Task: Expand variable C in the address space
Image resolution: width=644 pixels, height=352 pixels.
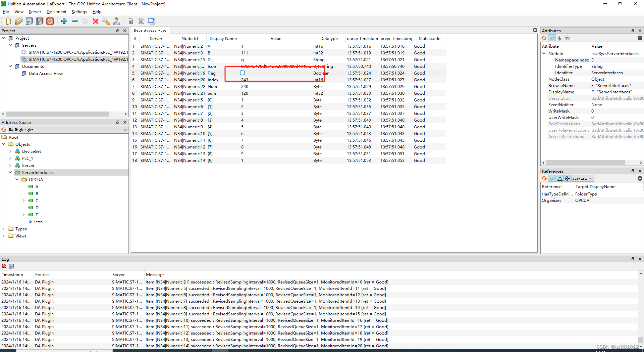Action: 24,201
